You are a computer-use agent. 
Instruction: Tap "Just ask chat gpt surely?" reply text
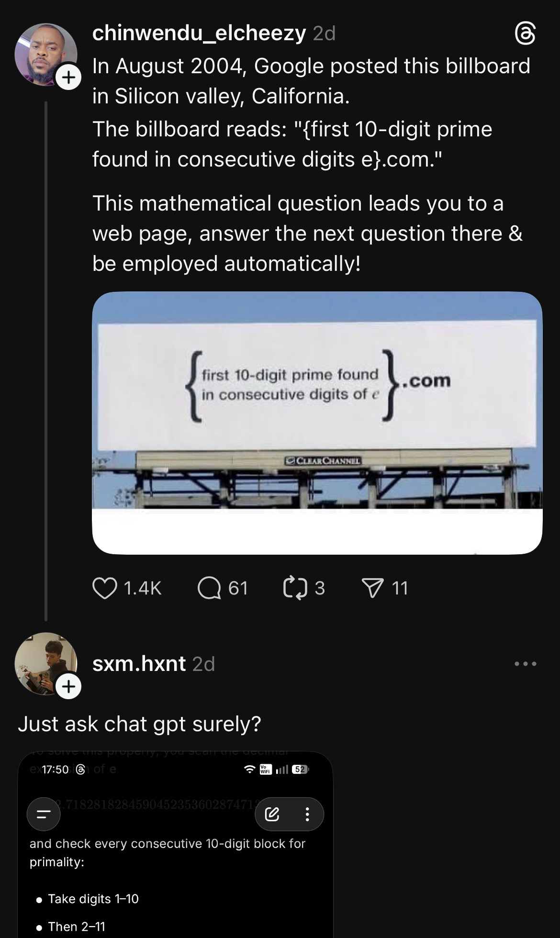[139, 724]
